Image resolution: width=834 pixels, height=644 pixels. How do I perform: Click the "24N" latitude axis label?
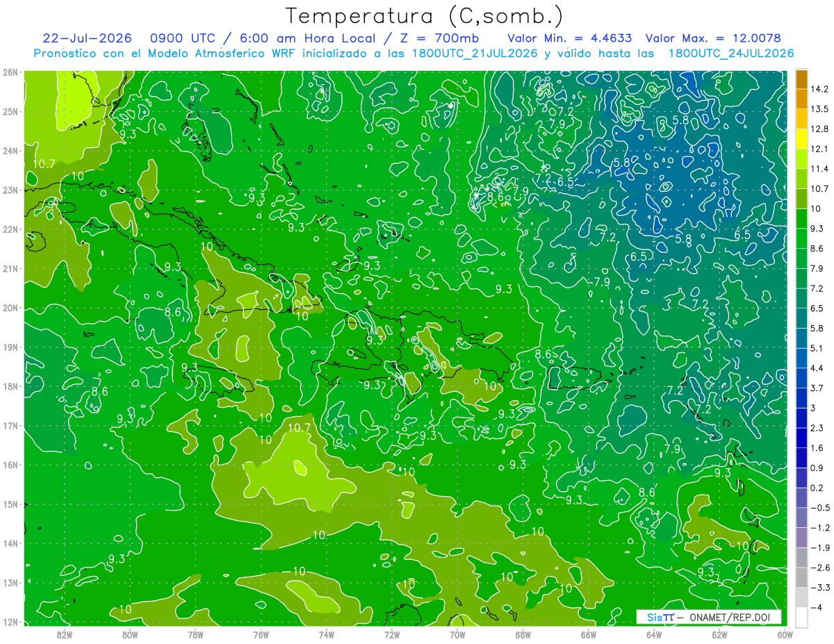click(x=10, y=151)
